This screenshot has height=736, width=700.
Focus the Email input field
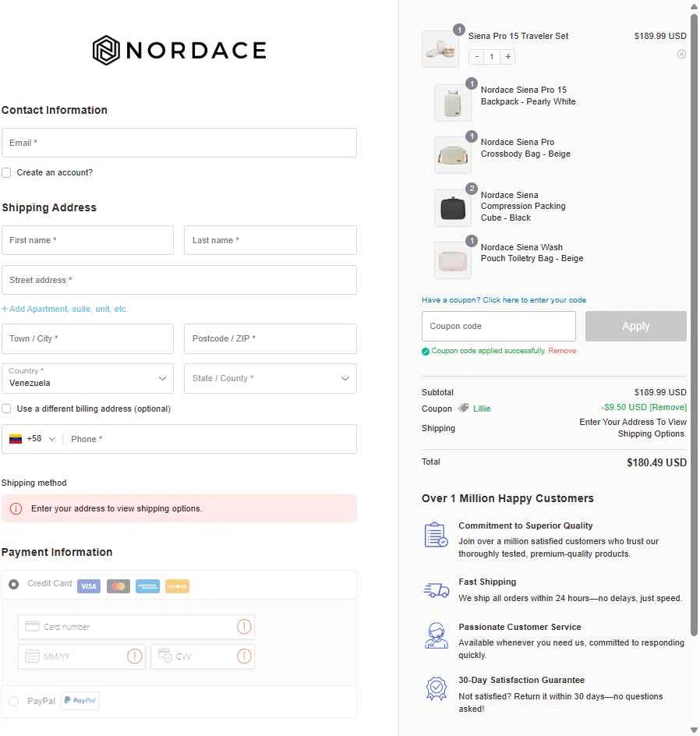tap(179, 143)
